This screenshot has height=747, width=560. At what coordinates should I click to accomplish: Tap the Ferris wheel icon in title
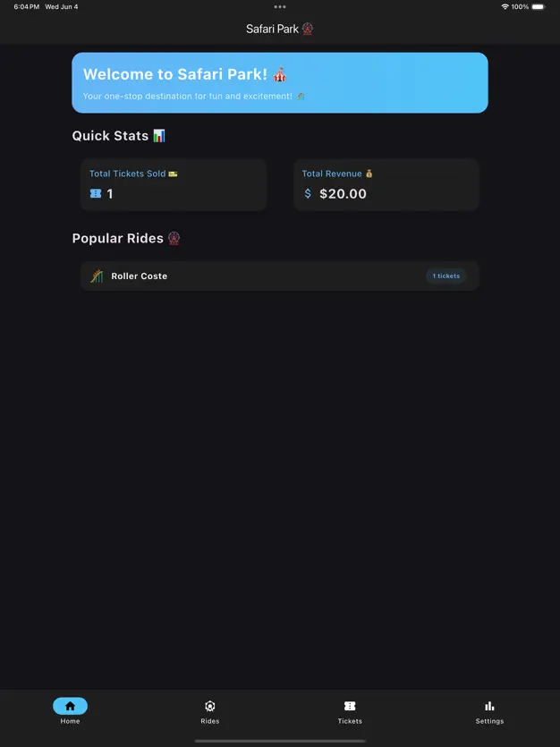[308, 29]
